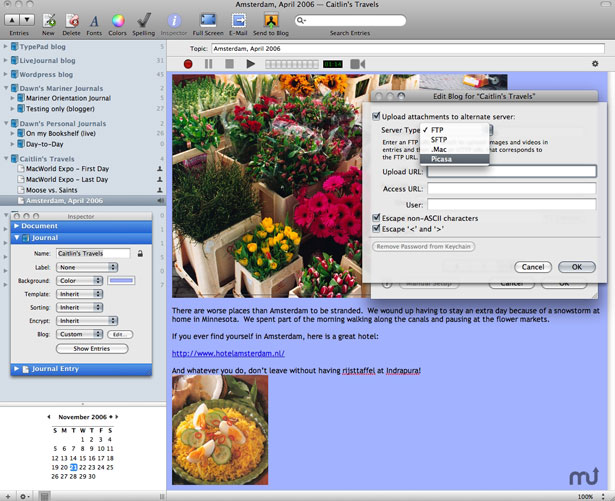The image size is (615, 501).
Task: Click Remove Password from Keychain button
Action: tap(424, 246)
